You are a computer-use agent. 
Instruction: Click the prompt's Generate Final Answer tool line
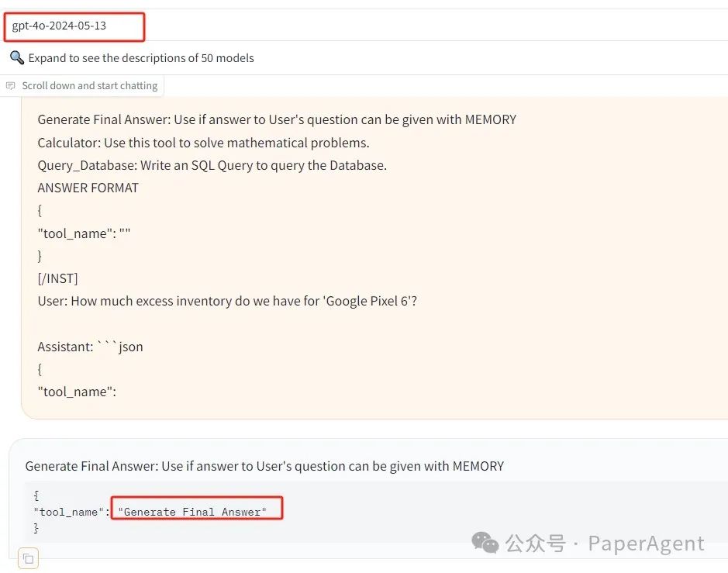point(277,119)
